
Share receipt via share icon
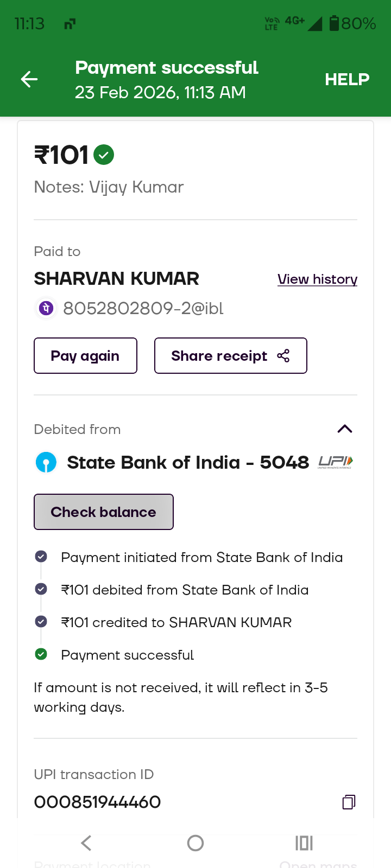[283, 356]
